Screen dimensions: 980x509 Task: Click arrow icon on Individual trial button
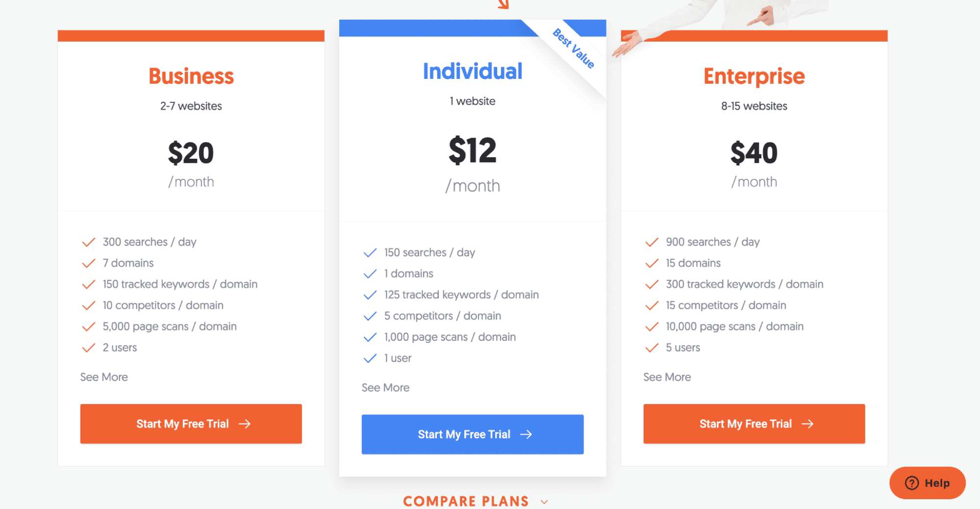[x=526, y=435]
